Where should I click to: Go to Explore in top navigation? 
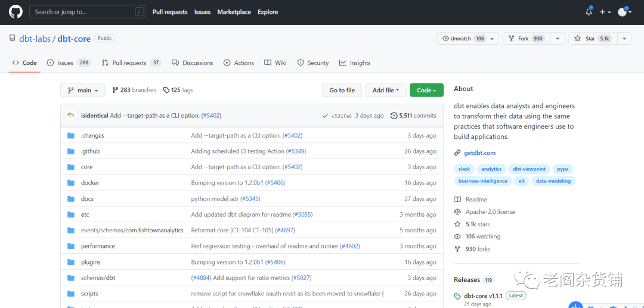click(268, 12)
